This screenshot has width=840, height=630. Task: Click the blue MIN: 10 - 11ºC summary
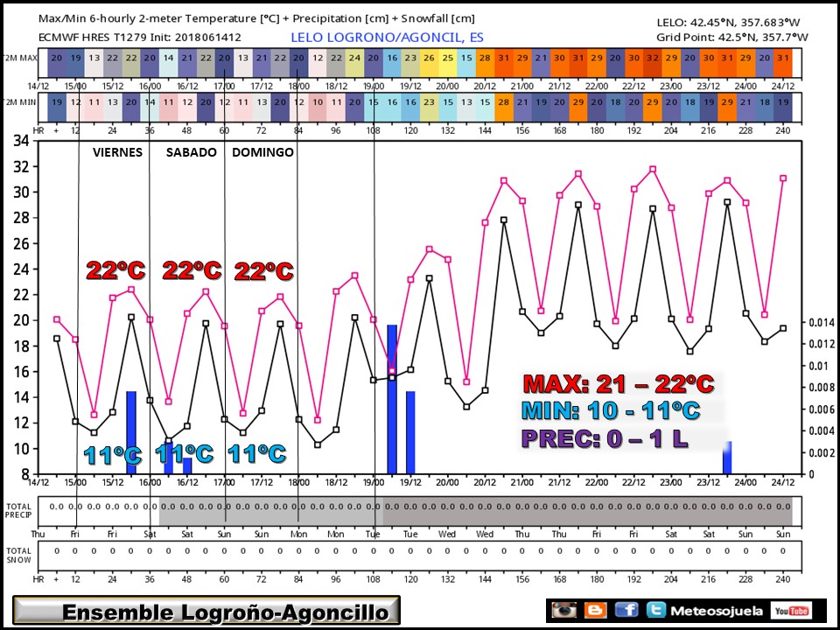(611, 410)
